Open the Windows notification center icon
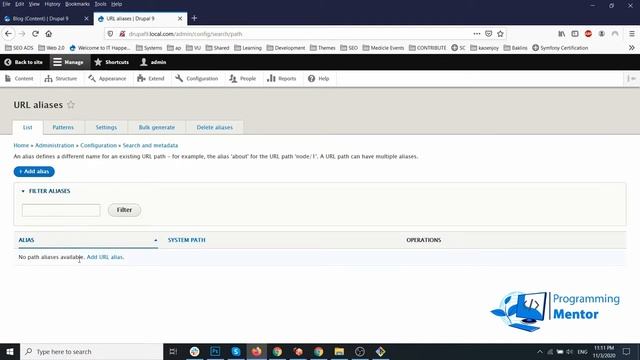640x360 pixels. (x=627, y=351)
